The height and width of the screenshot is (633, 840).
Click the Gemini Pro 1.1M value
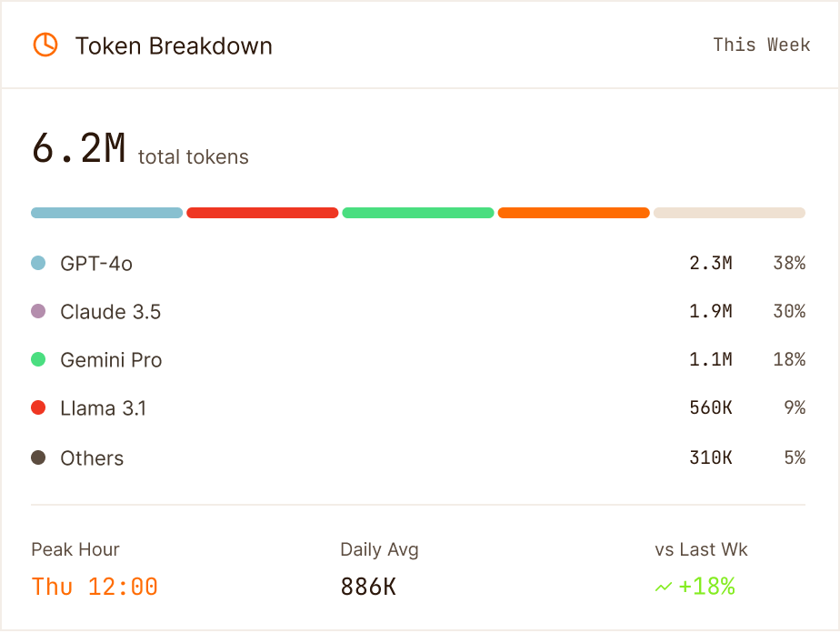click(x=710, y=359)
